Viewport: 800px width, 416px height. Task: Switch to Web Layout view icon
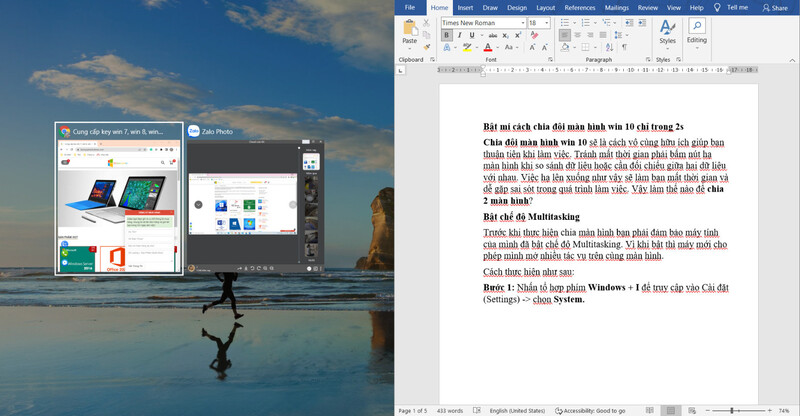pos(692,410)
